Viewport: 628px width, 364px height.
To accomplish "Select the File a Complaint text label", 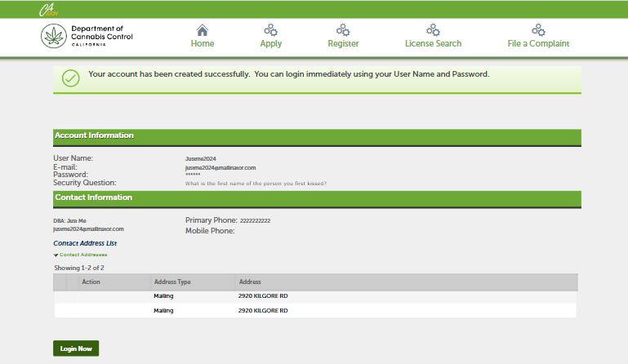I will pyautogui.click(x=538, y=44).
